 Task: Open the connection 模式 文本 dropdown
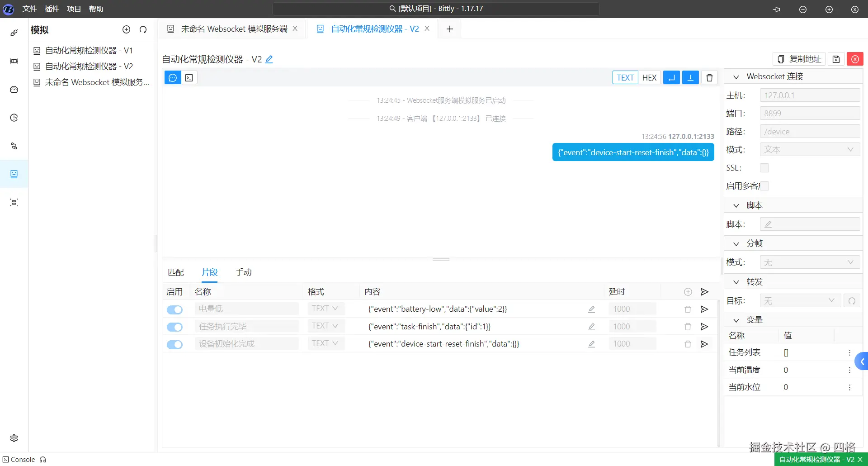810,150
